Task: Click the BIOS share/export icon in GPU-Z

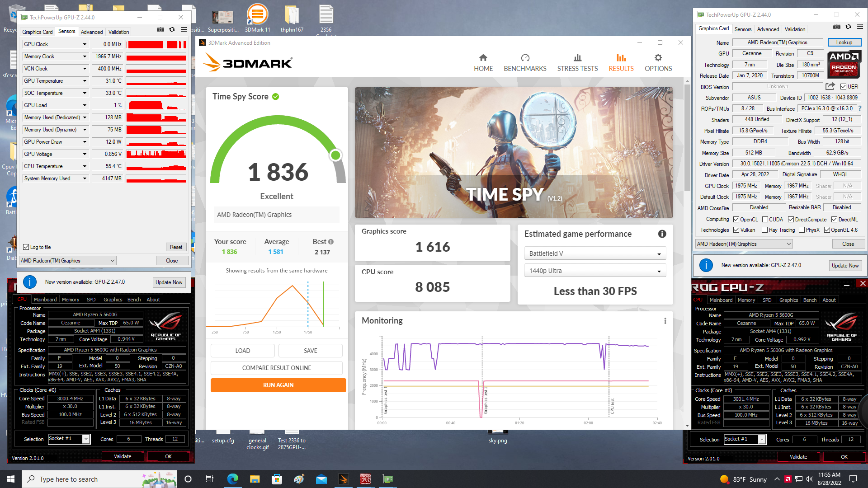Action: [830, 86]
